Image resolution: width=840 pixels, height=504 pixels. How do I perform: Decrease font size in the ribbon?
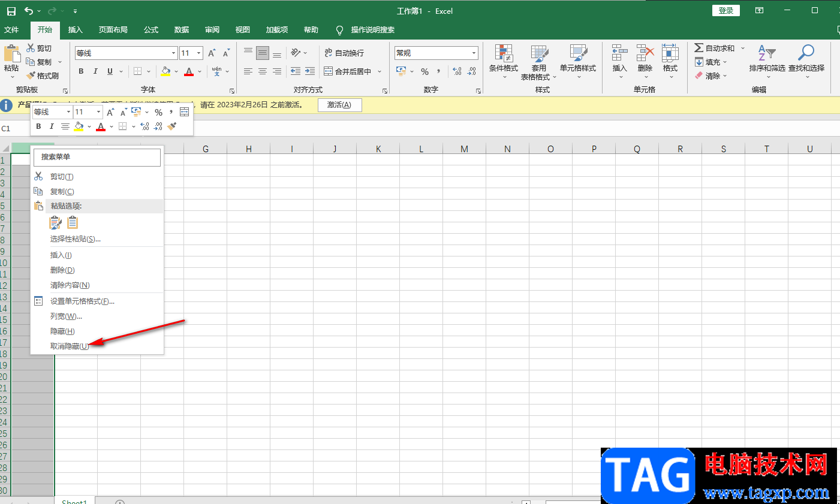pyautogui.click(x=226, y=53)
